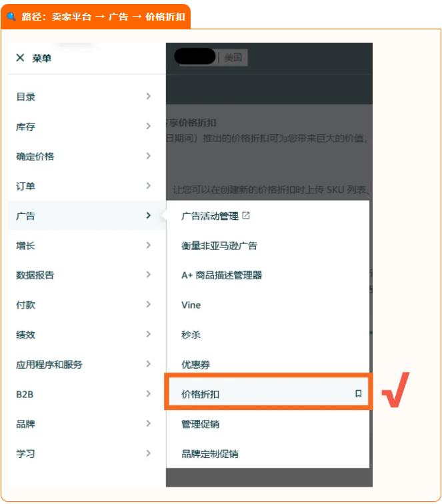Open A+ 商品描述管理器

click(x=221, y=275)
